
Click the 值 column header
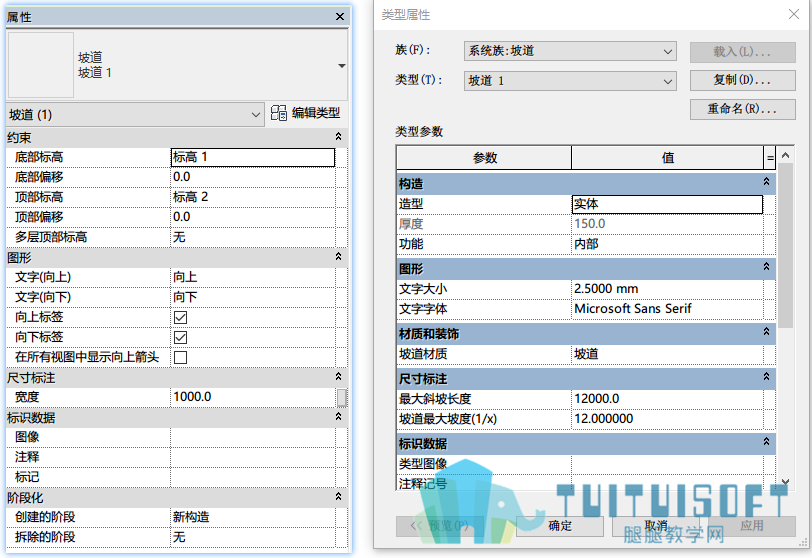[x=668, y=158]
